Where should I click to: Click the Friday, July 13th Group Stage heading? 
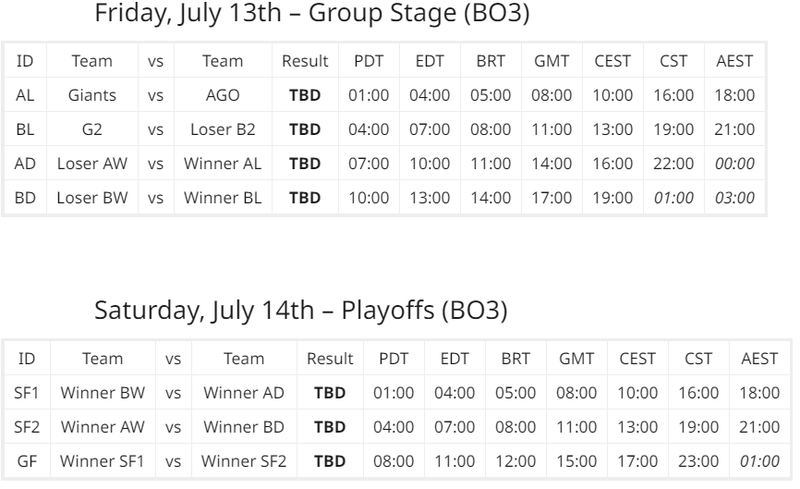coord(312,13)
